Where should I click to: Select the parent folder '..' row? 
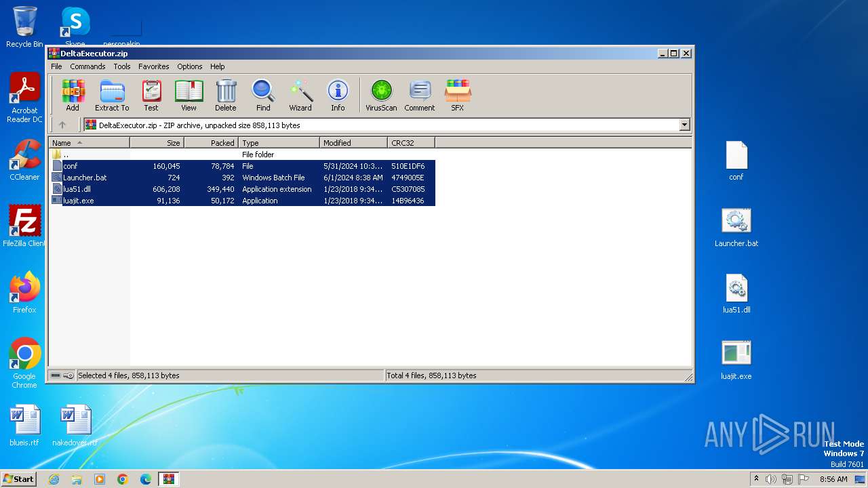242,155
